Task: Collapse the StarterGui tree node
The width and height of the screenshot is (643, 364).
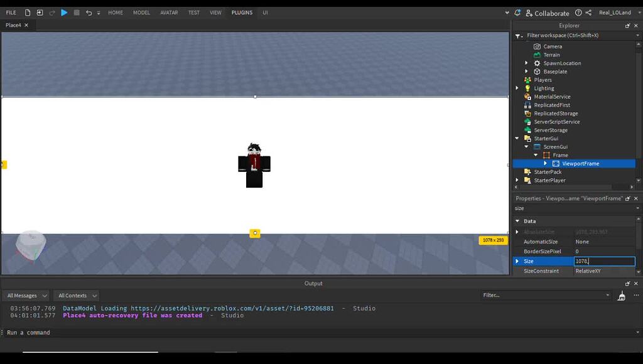Action: (517, 138)
